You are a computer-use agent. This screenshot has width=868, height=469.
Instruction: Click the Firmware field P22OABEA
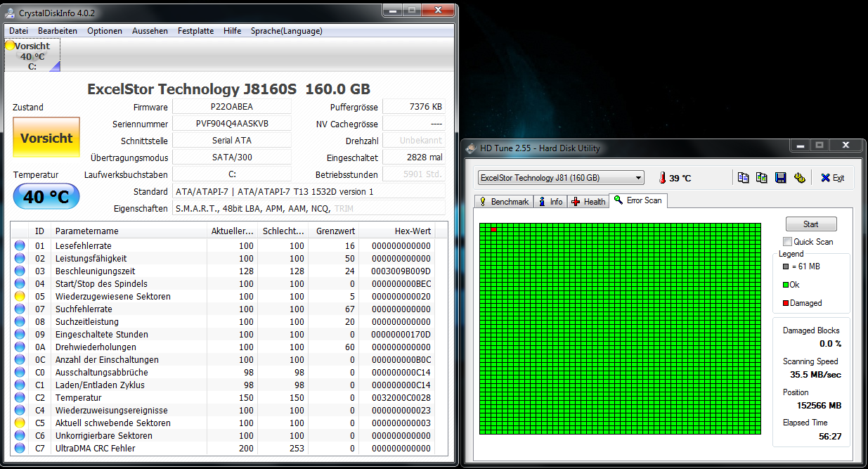click(232, 107)
